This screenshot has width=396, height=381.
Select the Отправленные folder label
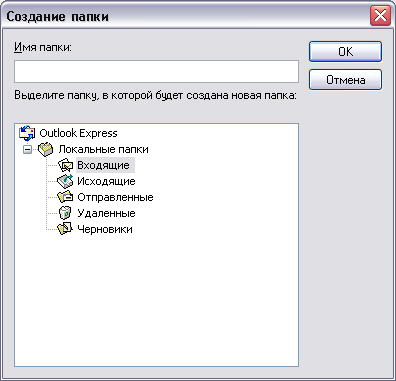click(115, 197)
